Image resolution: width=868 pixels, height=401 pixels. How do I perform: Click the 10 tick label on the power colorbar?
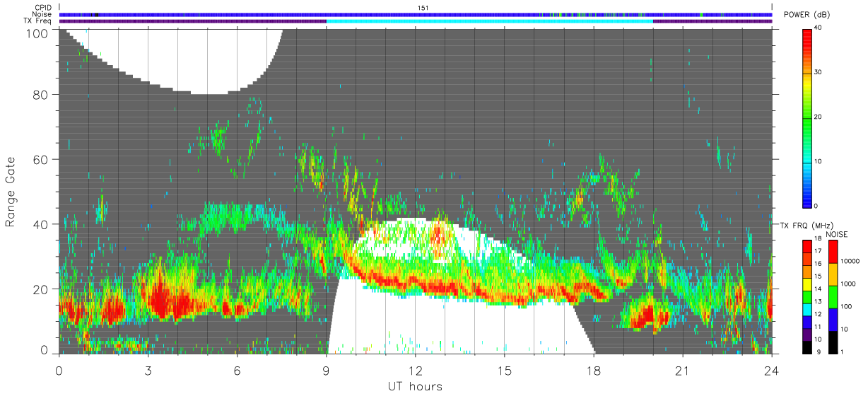819,162
